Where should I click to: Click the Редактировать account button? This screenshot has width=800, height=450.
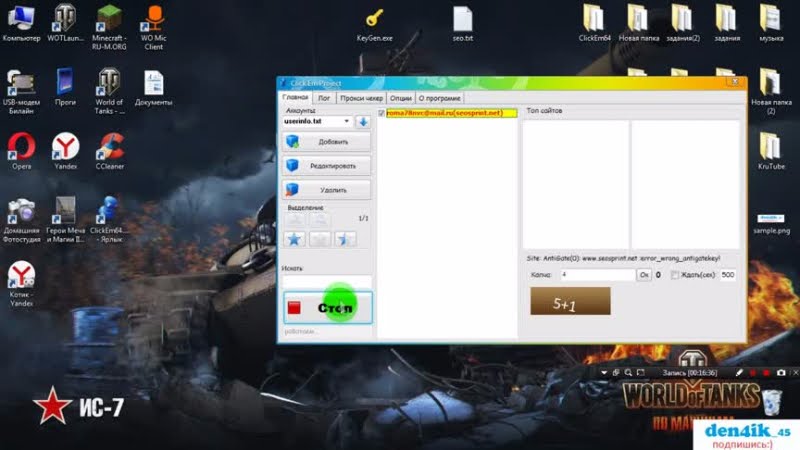327,166
